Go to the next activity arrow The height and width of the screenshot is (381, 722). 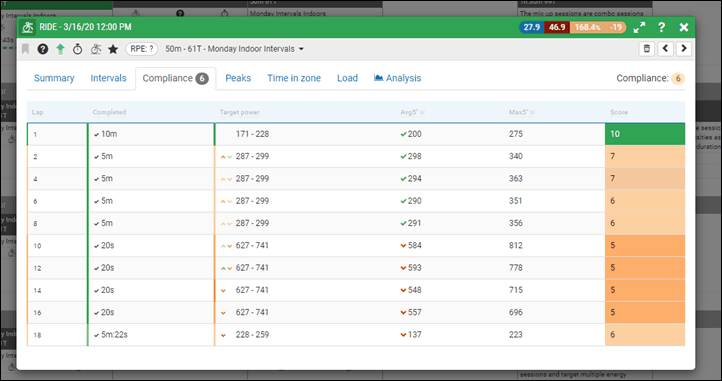pyautogui.click(x=684, y=48)
